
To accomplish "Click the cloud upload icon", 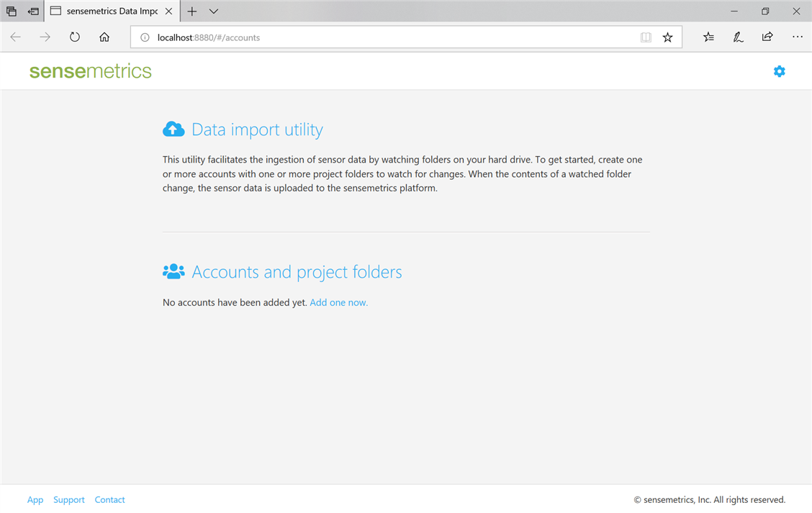I will [x=173, y=129].
